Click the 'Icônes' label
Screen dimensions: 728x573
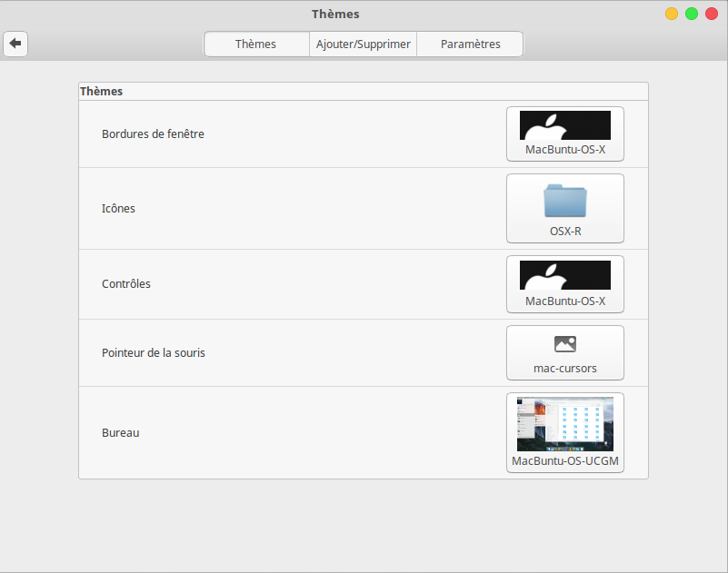118,208
